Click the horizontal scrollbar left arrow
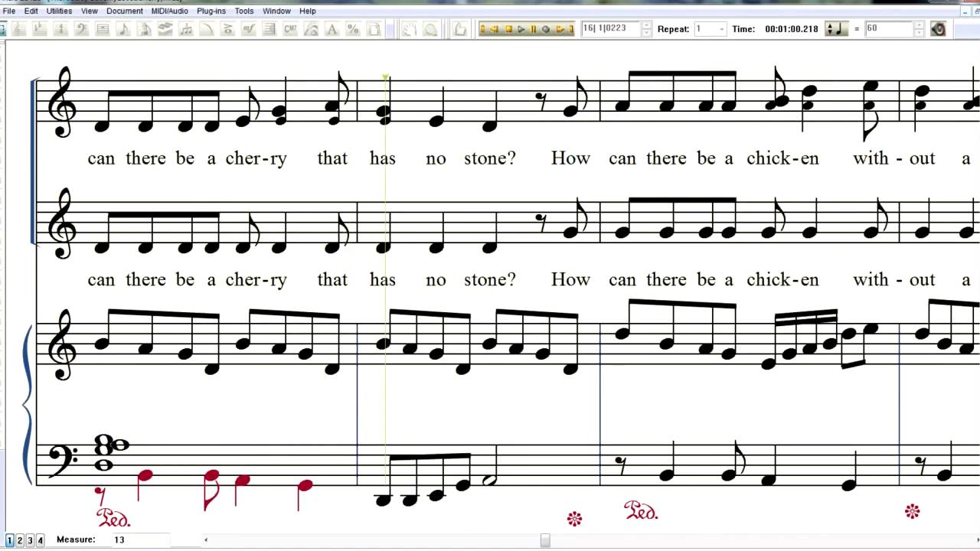This screenshot has width=980, height=551. [x=205, y=540]
